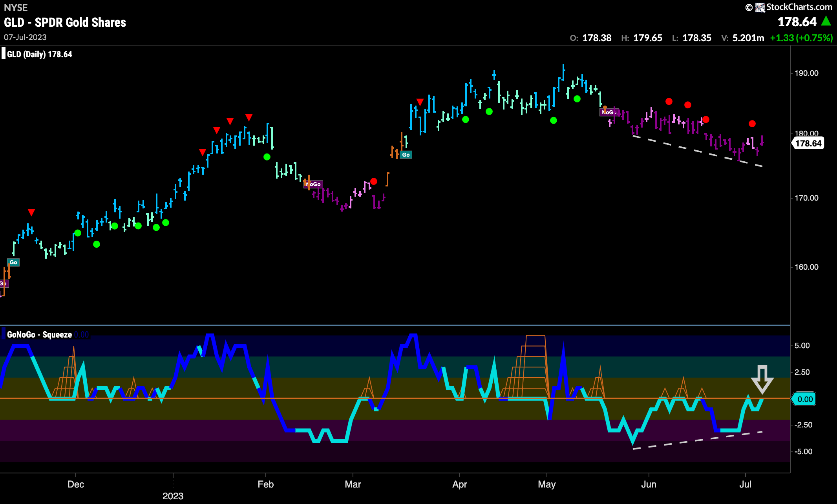Click the Jul month label on time axis

pyautogui.click(x=745, y=484)
